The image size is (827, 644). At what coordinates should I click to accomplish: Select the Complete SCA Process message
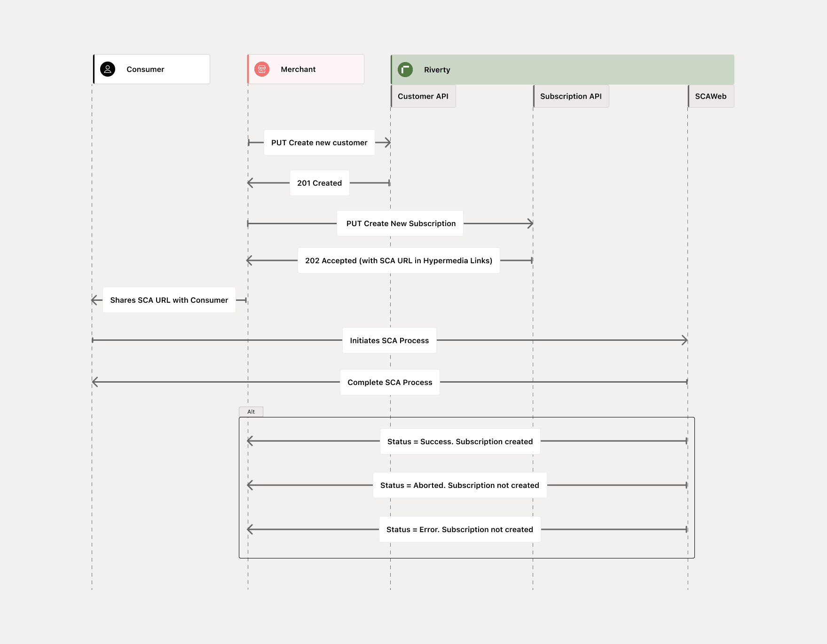point(390,382)
